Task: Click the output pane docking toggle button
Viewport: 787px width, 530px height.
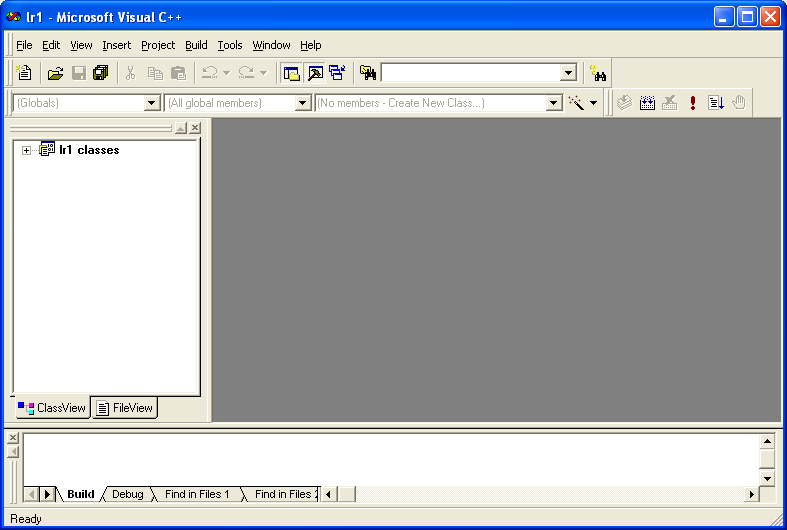Action: click(13, 452)
